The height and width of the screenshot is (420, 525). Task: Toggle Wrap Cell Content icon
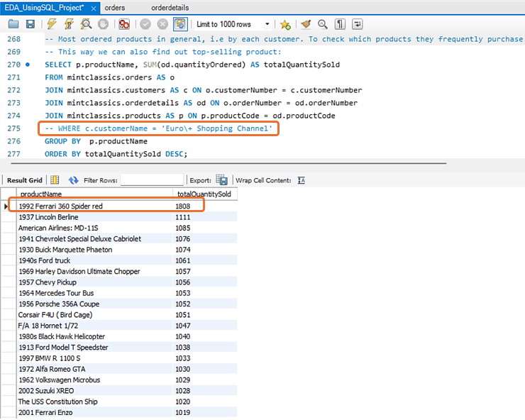point(302,180)
